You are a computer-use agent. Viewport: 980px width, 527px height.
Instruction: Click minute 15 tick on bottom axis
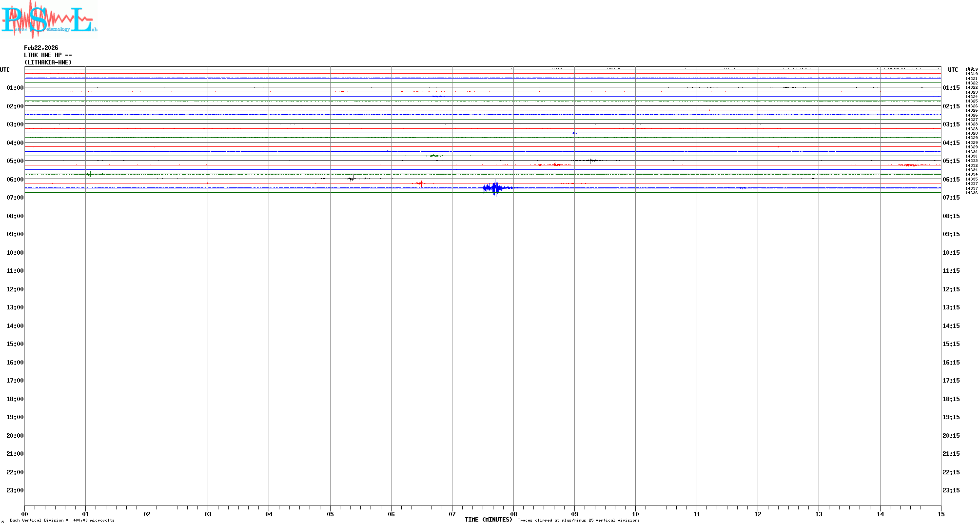pyautogui.click(x=941, y=514)
